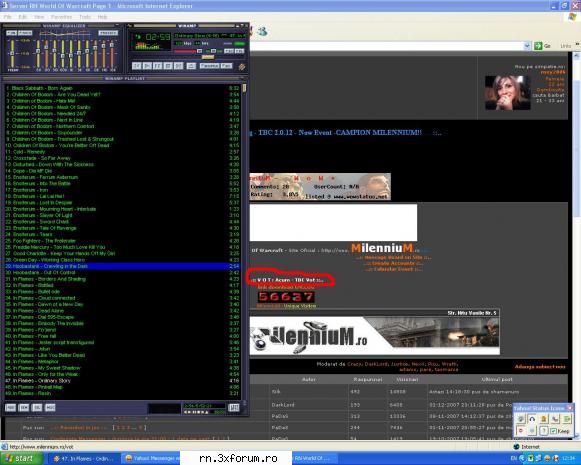Select track 47 In Flames - Ordinary Story
The width and height of the screenshot is (581, 465).
pos(123,381)
